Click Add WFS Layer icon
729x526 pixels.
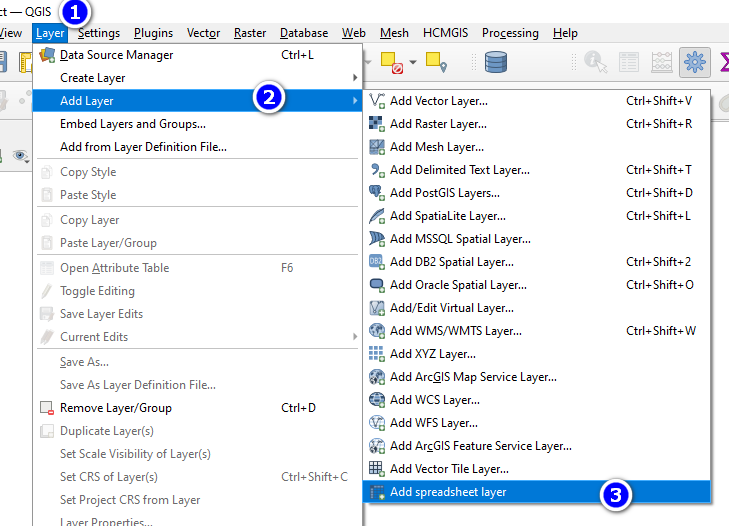pos(377,423)
